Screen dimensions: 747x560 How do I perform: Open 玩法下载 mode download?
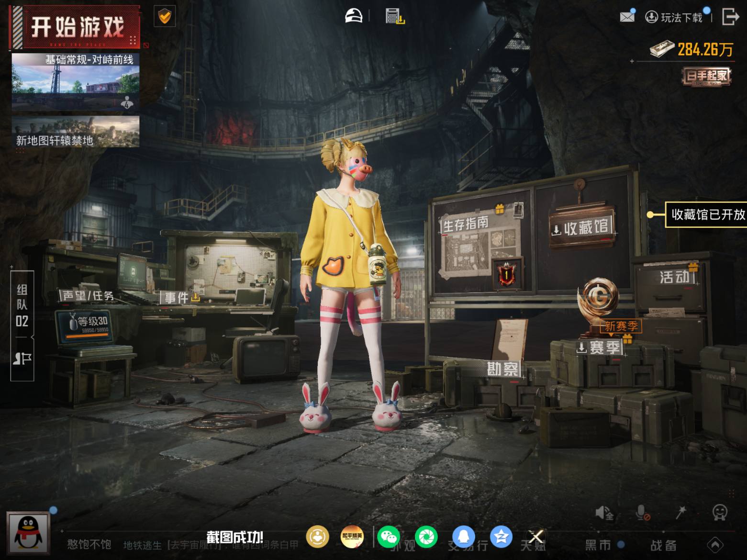tap(674, 18)
